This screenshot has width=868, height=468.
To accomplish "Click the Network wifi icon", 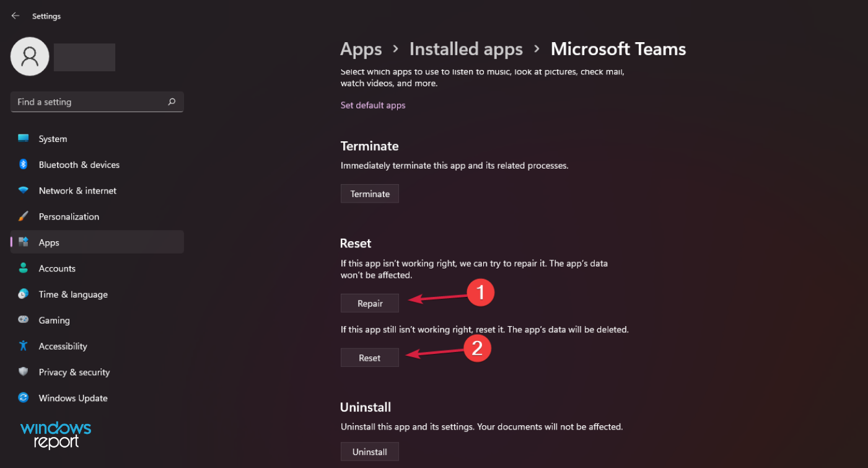I will point(24,190).
